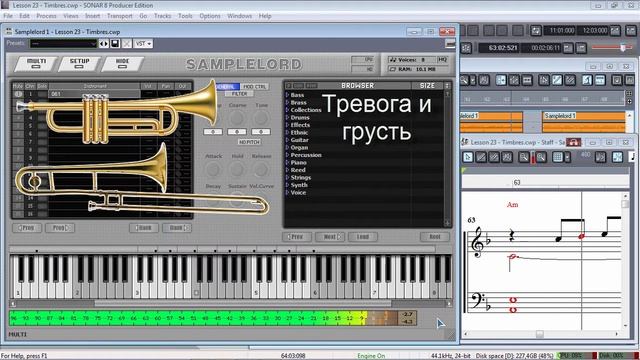Expand the Drums folder in browser
The height and width of the screenshot is (360, 640).
(x=287, y=118)
